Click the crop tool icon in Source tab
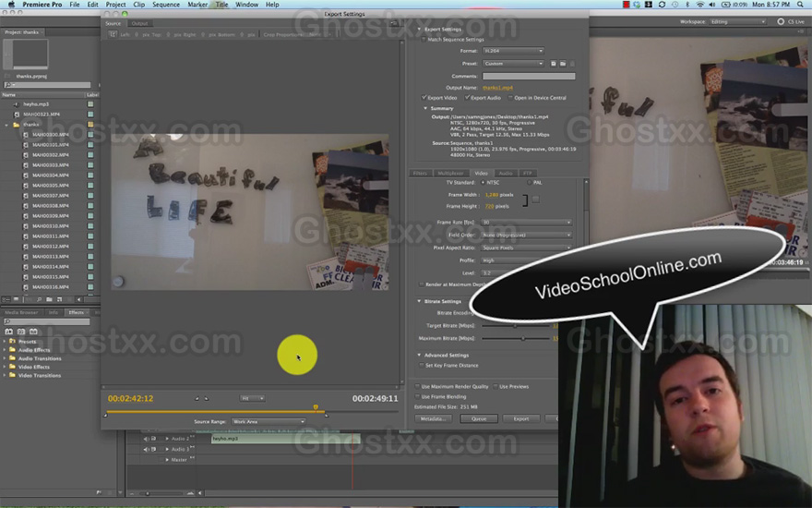The image size is (812, 508). tap(113, 34)
